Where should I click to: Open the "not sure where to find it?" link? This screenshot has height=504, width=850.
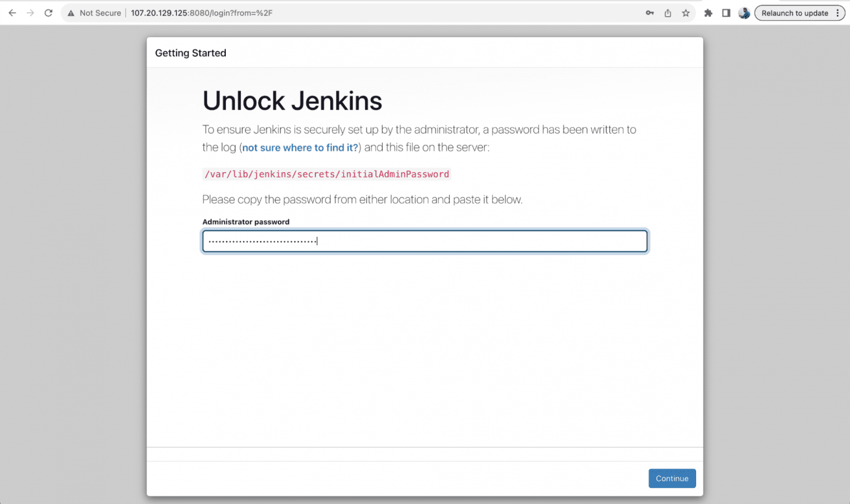pos(300,148)
